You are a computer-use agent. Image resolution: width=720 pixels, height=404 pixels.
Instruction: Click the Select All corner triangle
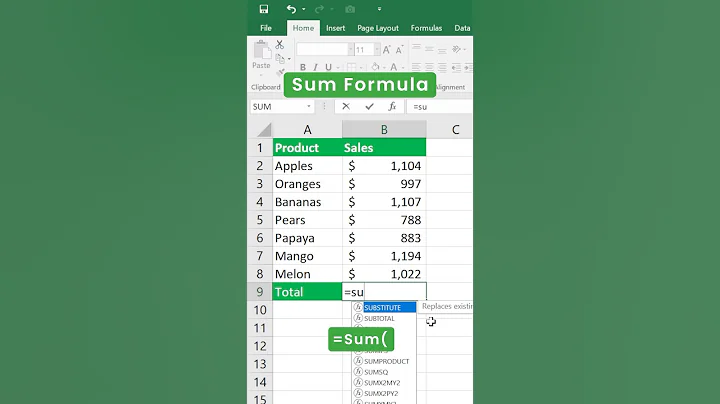click(x=264, y=130)
